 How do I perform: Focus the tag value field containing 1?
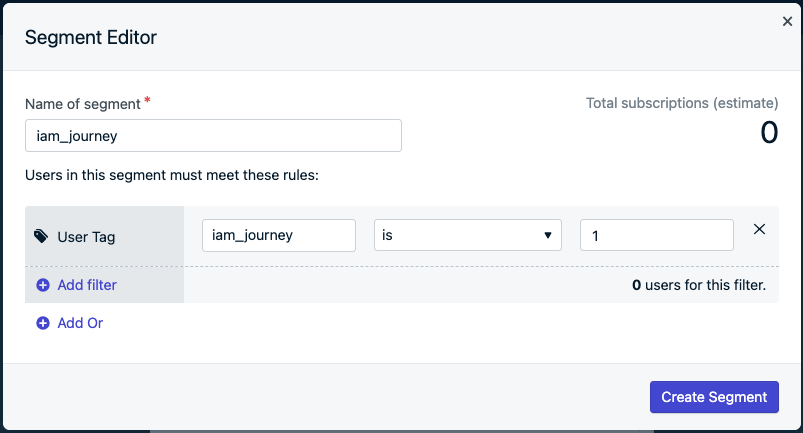click(x=657, y=235)
